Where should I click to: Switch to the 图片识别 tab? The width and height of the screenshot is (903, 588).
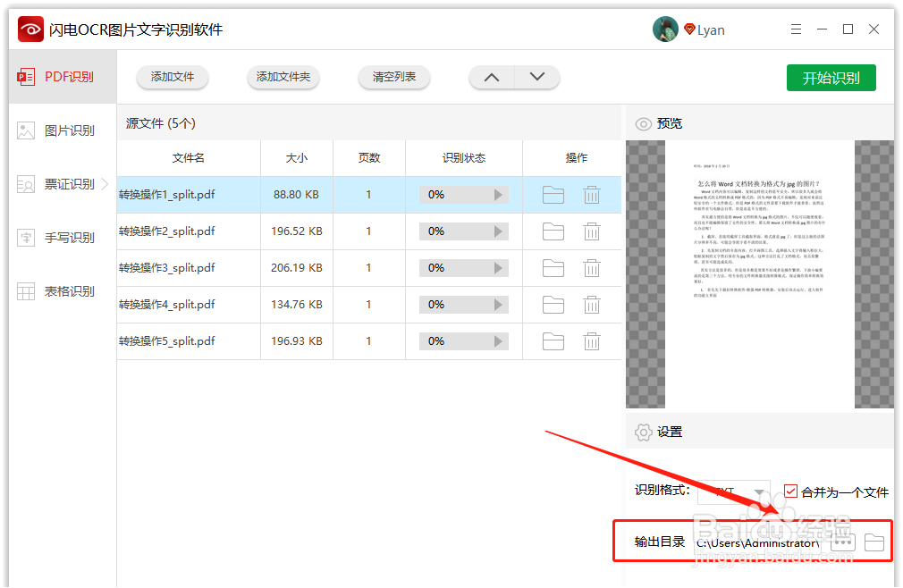[x=61, y=130]
